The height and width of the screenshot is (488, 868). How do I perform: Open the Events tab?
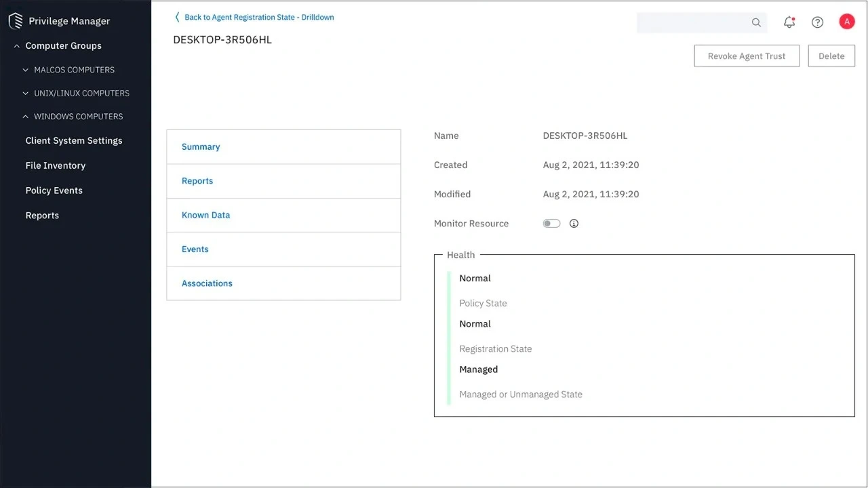(x=195, y=249)
